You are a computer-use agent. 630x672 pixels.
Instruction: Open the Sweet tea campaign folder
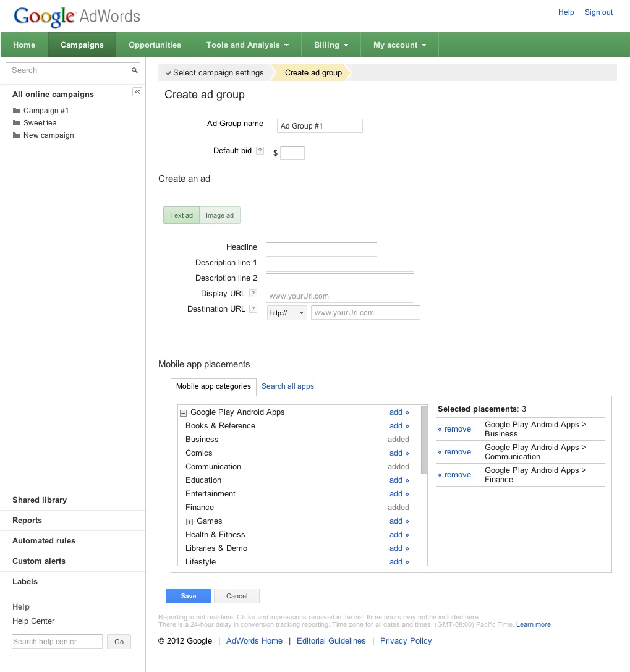coord(40,122)
